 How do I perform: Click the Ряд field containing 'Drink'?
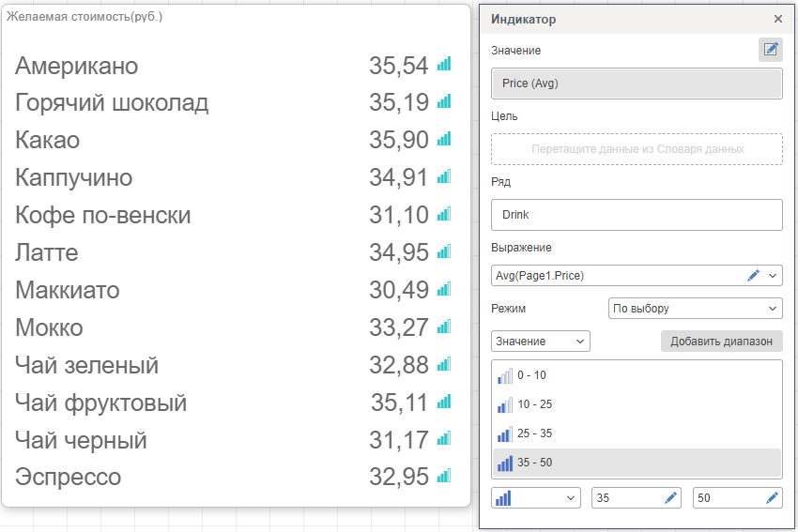tap(637, 215)
